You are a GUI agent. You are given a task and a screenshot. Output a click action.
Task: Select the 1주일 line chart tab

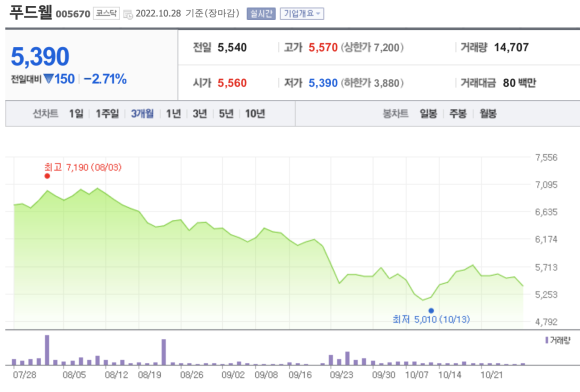tap(107, 114)
